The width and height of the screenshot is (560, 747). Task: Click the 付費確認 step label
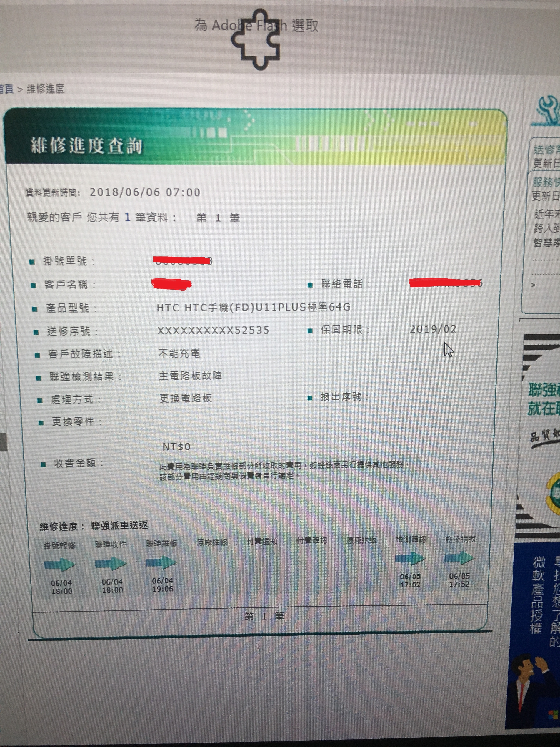312,541
